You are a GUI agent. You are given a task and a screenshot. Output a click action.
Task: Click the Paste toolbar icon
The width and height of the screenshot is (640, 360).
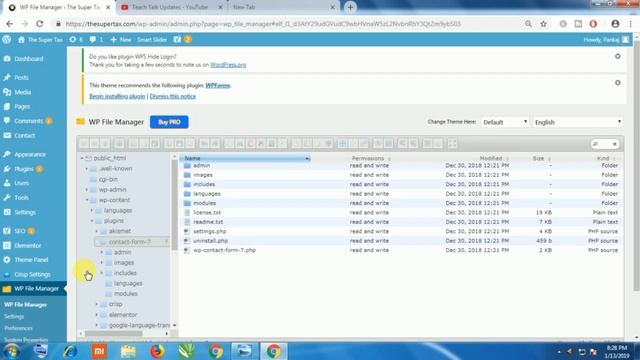pyautogui.click(x=250, y=144)
